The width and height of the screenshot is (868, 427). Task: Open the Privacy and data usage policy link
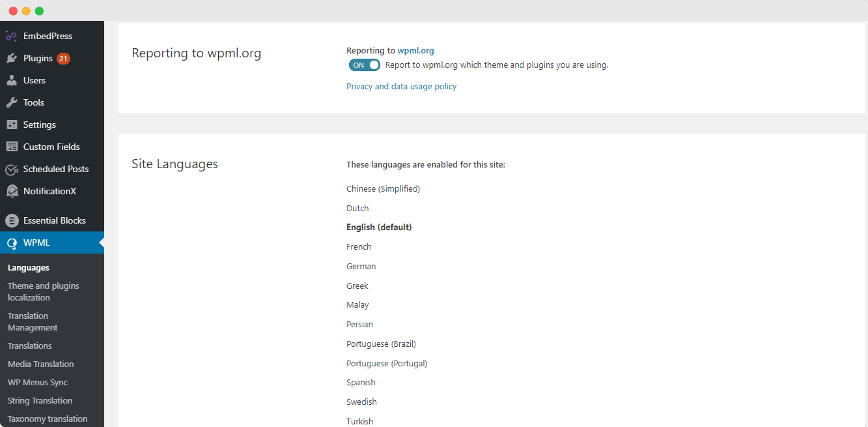(x=401, y=85)
